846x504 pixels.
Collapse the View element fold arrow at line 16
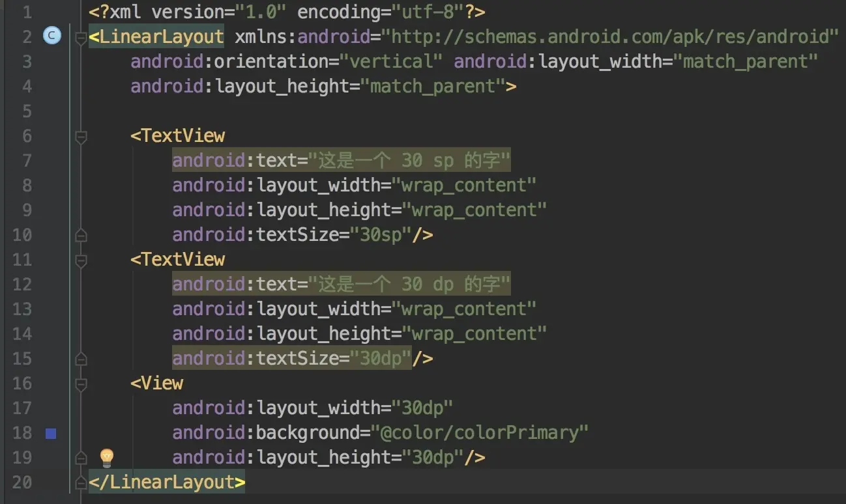(x=80, y=383)
